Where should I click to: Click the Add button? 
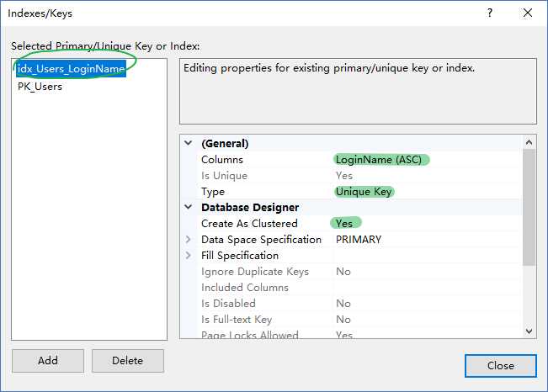tap(48, 361)
